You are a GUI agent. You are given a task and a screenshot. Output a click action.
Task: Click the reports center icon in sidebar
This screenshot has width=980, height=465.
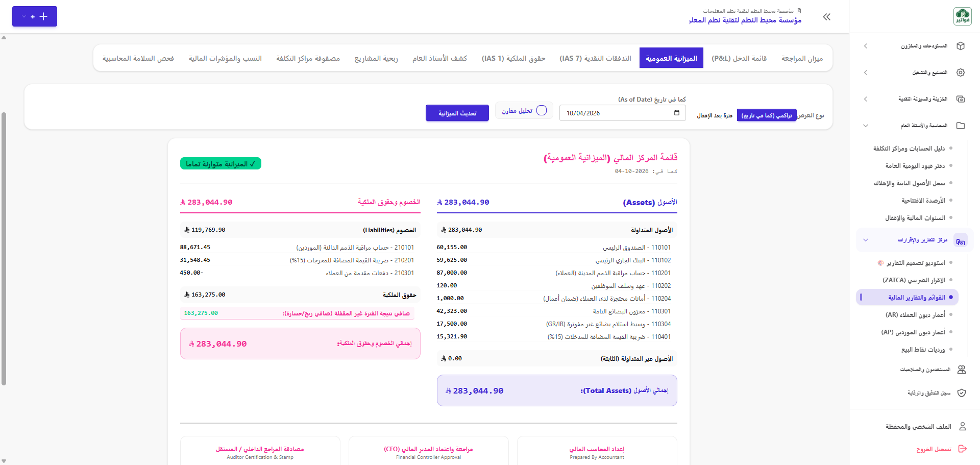(x=961, y=240)
